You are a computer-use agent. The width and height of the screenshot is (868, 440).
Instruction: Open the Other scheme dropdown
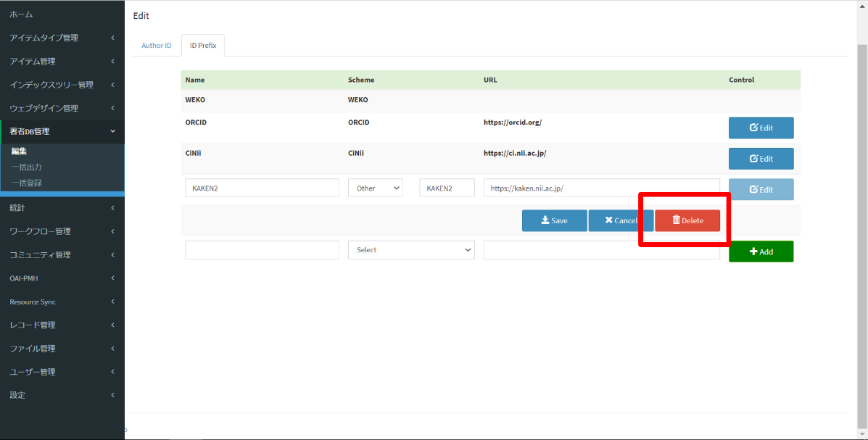click(375, 188)
